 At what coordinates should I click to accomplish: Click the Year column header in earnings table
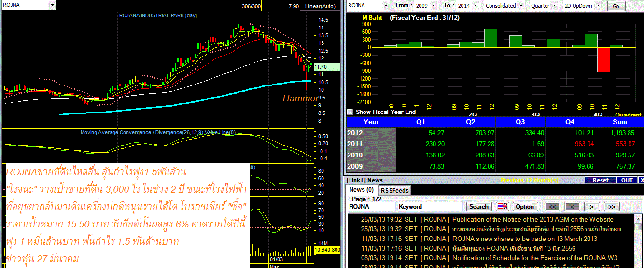[371, 122]
